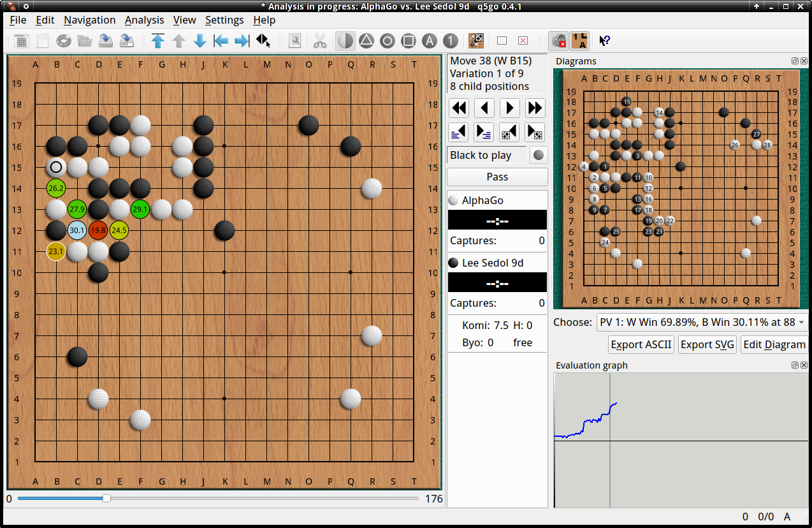Enable the circle mark tool
This screenshot has width=812, height=528.
pos(388,41)
